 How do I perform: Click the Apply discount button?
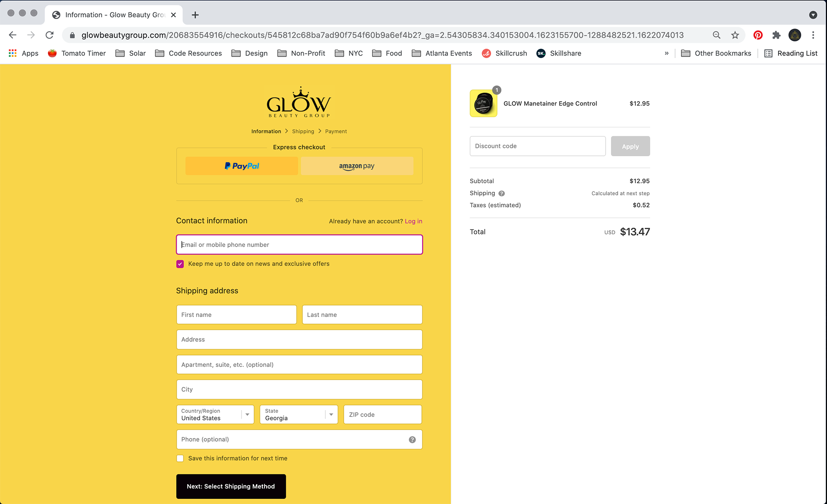tap(630, 146)
